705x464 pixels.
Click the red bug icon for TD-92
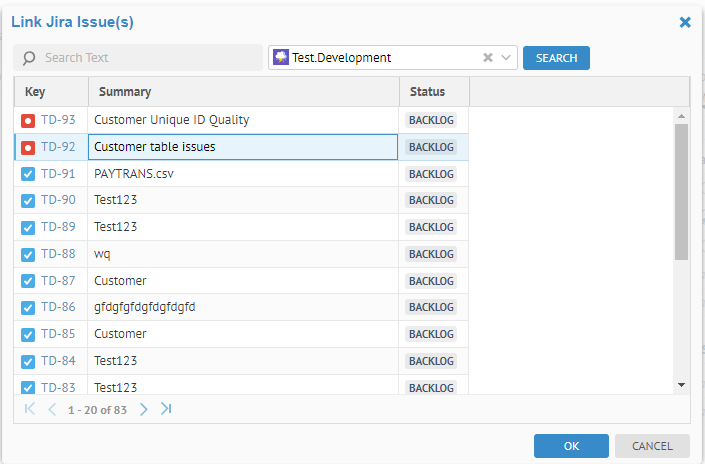28,147
